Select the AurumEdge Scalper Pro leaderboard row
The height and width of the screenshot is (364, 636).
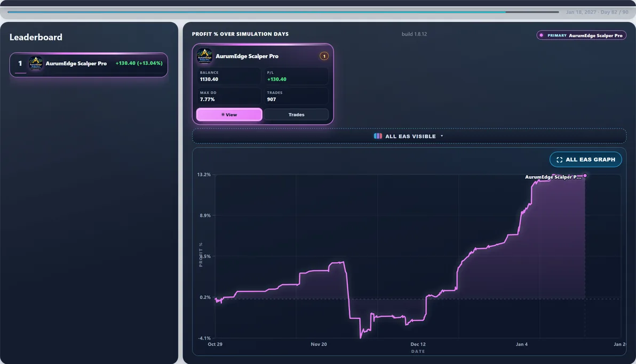coord(89,64)
